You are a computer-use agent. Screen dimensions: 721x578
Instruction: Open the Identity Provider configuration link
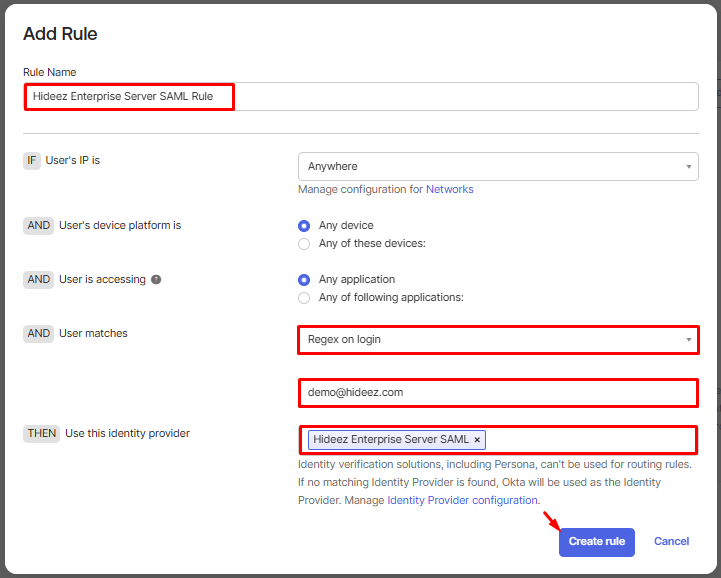(462, 500)
